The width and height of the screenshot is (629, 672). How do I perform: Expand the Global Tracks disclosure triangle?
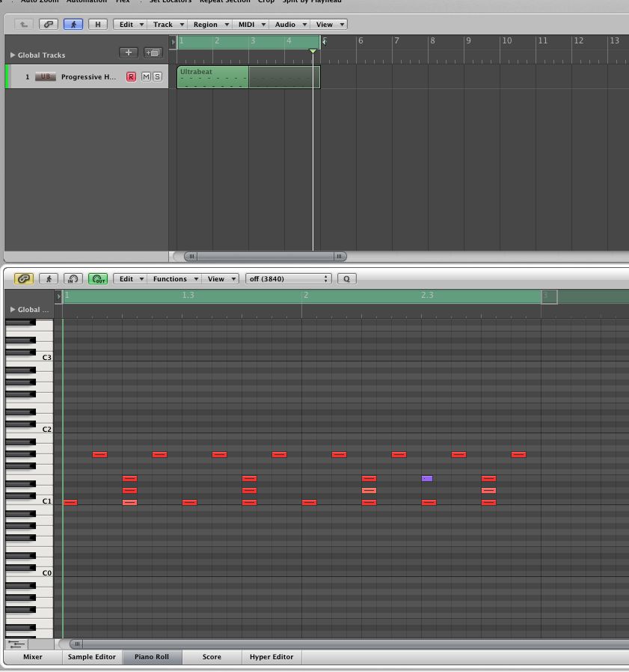click(13, 55)
